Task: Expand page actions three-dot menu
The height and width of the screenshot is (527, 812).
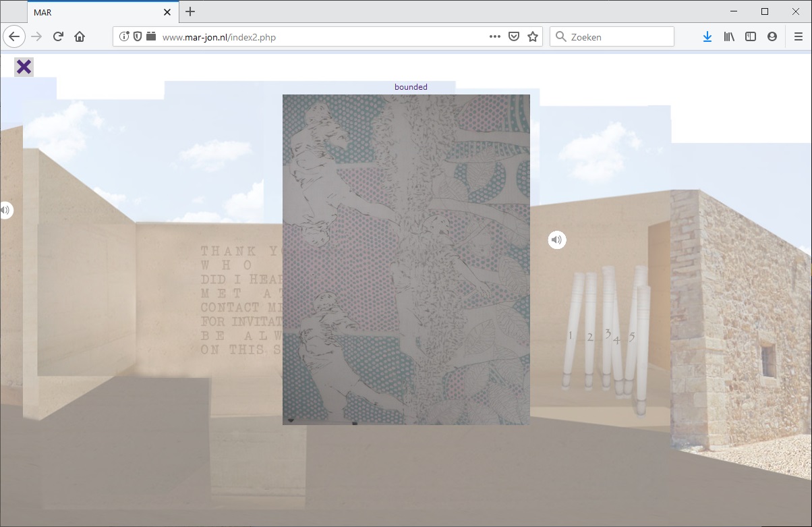Action: pos(495,37)
